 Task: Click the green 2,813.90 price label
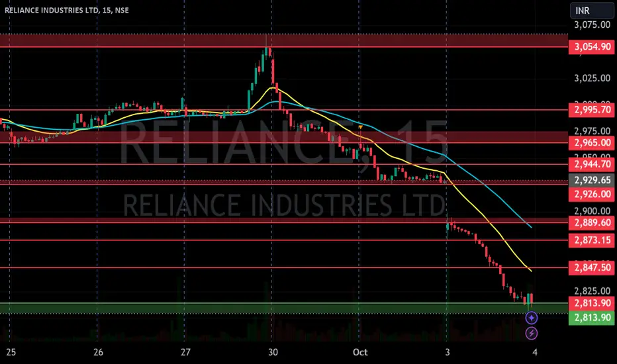click(x=591, y=318)
